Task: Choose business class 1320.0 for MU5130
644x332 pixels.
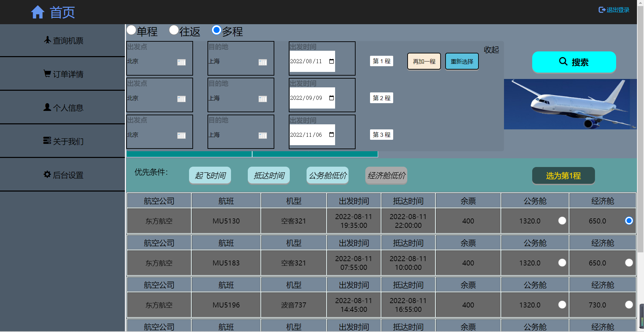Action: point(562,220)
